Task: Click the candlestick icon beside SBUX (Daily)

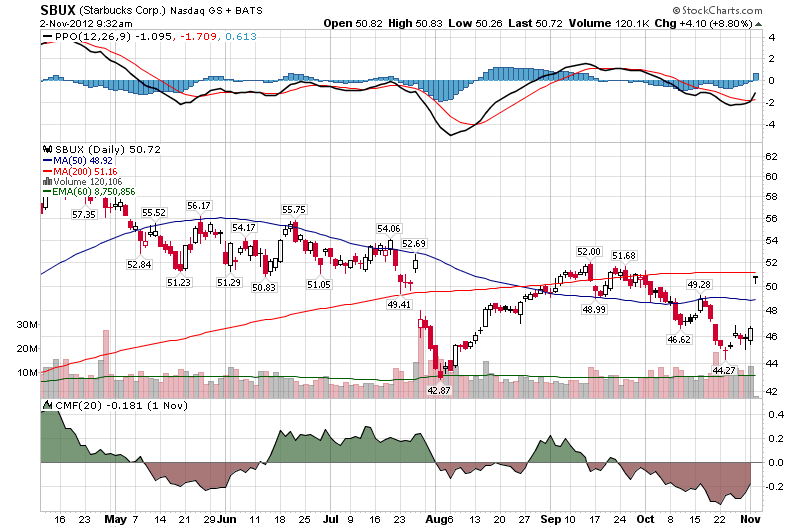Action: pyautogui.click(x=47, y=149)
